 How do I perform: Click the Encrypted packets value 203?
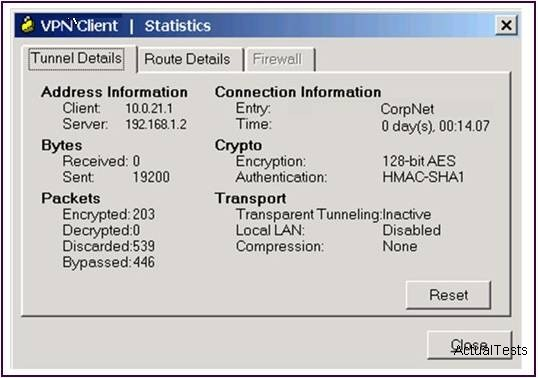click(144, 214)
